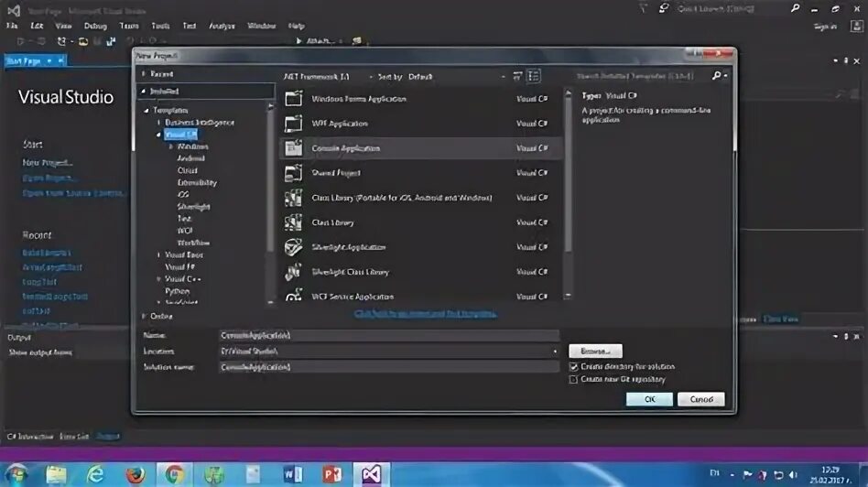Click the project Name input field
The width and height of the screenshot is (868, 487).
click(388, 335)
